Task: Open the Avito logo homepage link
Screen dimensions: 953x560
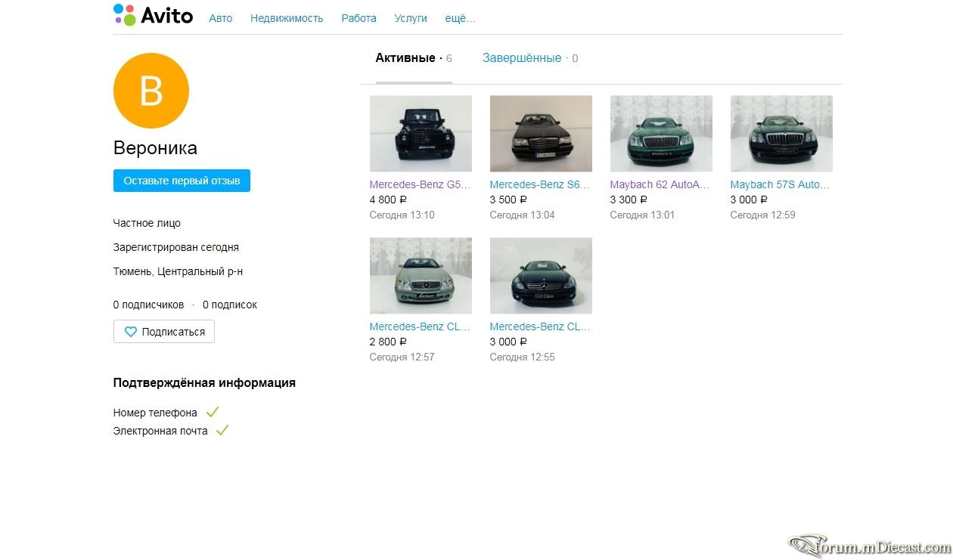Action: tap(153, 16)
